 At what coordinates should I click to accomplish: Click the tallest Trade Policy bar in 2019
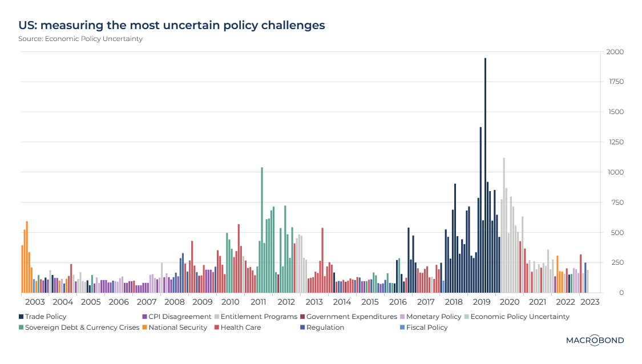tap(485, 171)
